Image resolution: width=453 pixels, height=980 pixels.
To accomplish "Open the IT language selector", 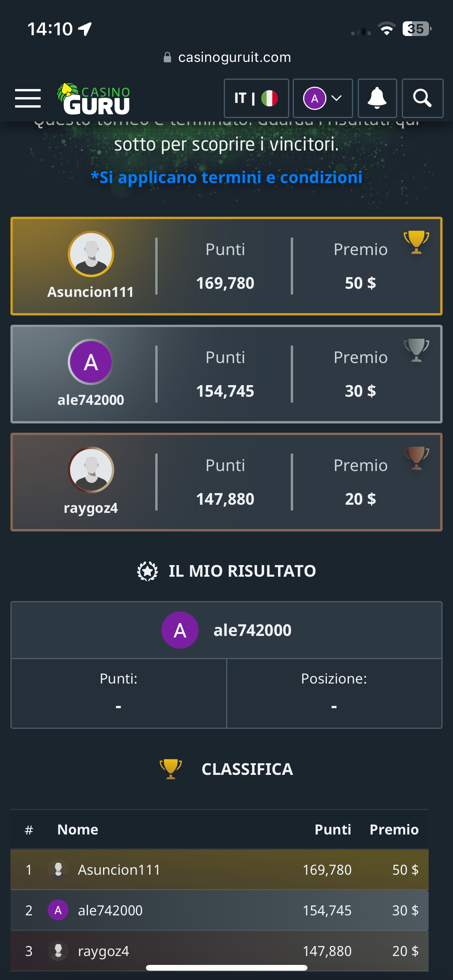I will click(256, 98).
